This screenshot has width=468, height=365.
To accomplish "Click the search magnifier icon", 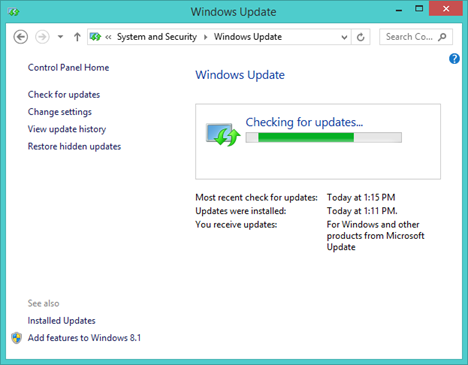I will click(442, 37).
